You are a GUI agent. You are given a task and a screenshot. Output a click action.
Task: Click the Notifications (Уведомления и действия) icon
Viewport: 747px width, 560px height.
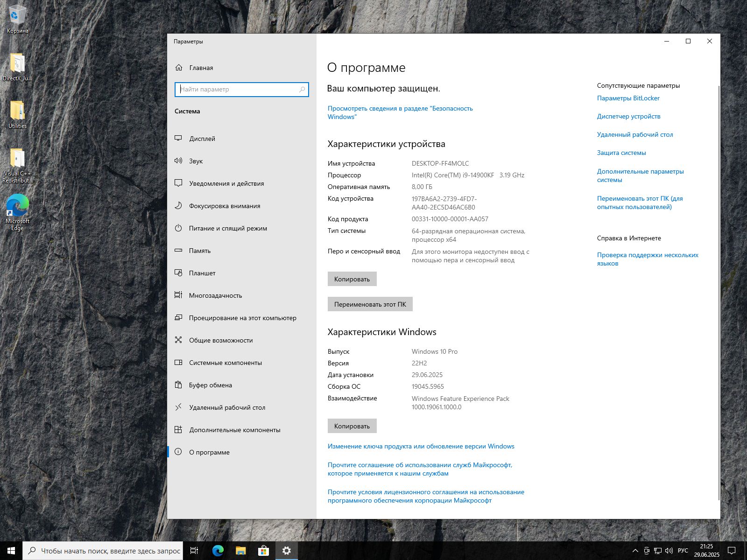tap(178, 183)
